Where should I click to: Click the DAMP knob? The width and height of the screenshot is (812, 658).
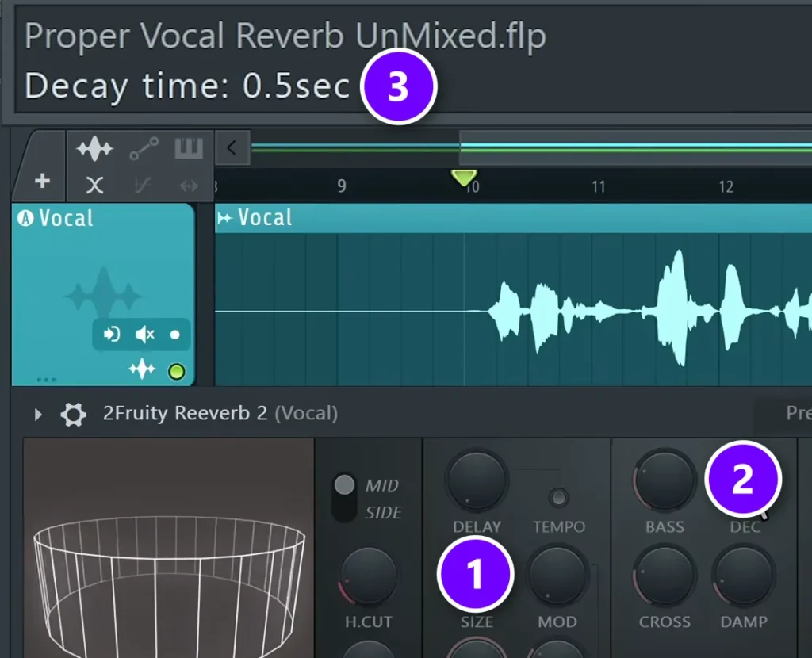744,576
